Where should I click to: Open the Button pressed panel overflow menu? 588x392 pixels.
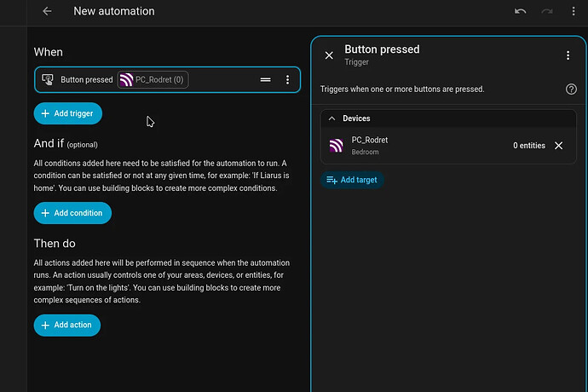(568, 55)
